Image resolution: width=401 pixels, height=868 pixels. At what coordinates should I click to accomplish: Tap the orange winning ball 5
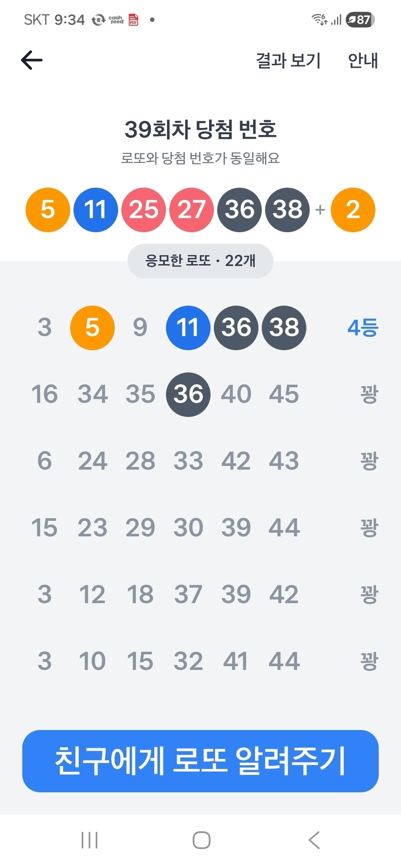pyautogui.click(x=48, y=210)
